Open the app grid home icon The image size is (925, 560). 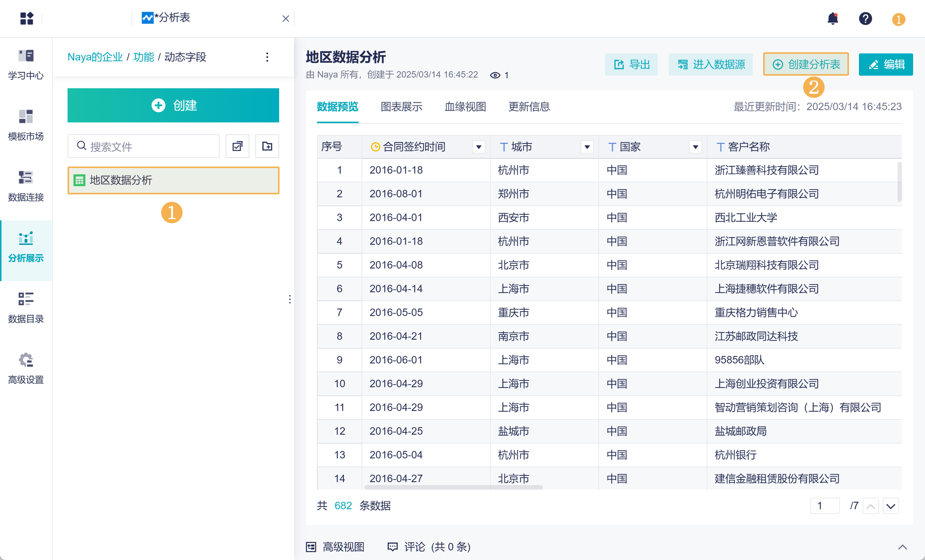pos(27,19)
